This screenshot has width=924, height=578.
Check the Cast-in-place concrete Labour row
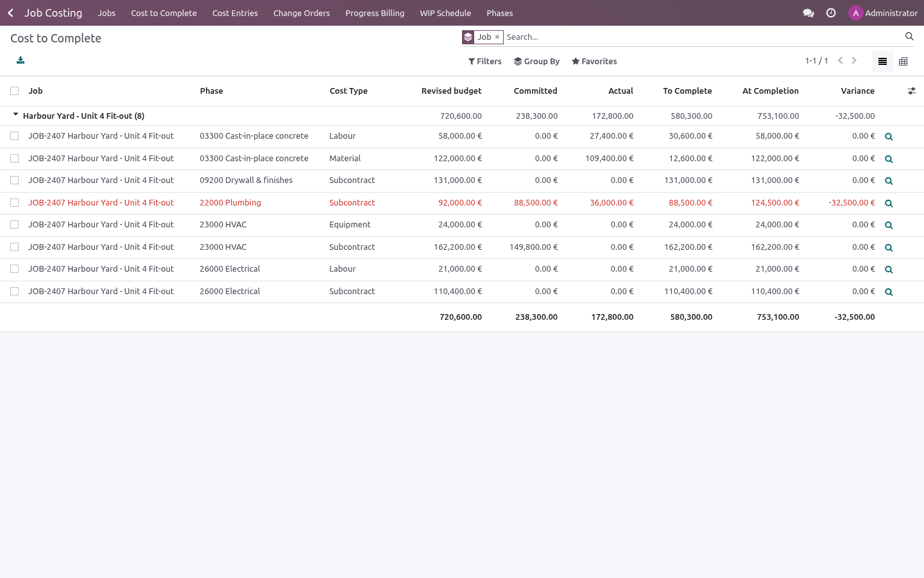(x=15, y=136)
